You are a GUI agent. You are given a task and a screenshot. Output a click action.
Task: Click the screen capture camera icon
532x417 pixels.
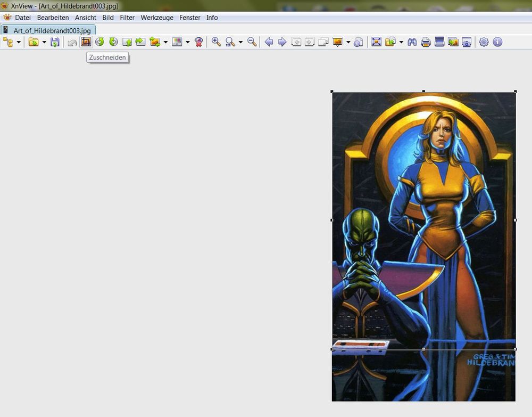pyautogui.click(x=467, y=42)
